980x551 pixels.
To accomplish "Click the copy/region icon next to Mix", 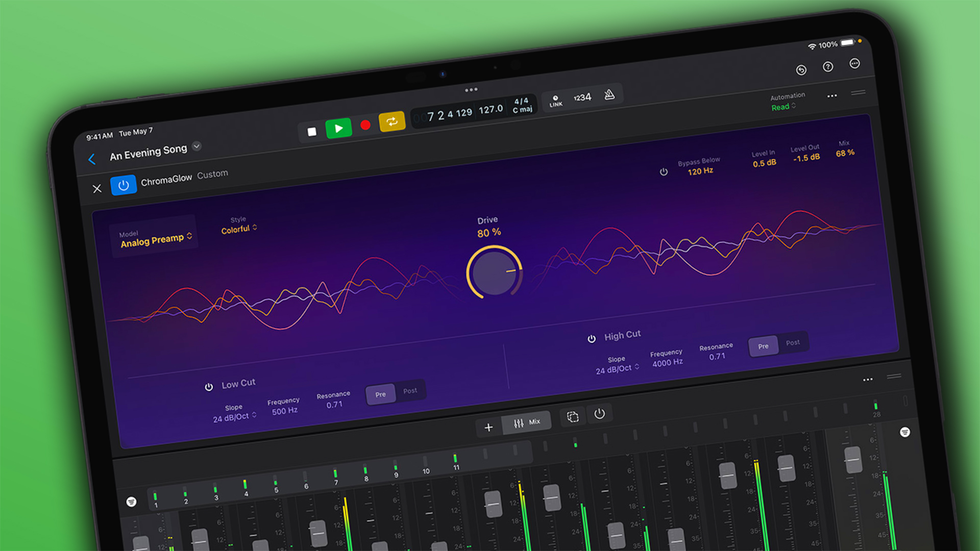I will (573, 417).
